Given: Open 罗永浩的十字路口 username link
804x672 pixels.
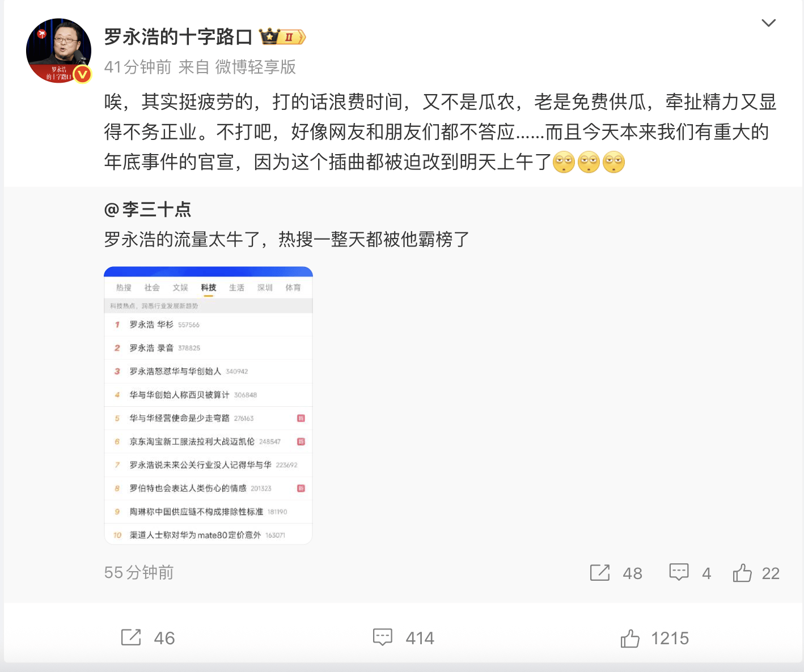Looking at the screenshot, I should [x=178, y=37].
